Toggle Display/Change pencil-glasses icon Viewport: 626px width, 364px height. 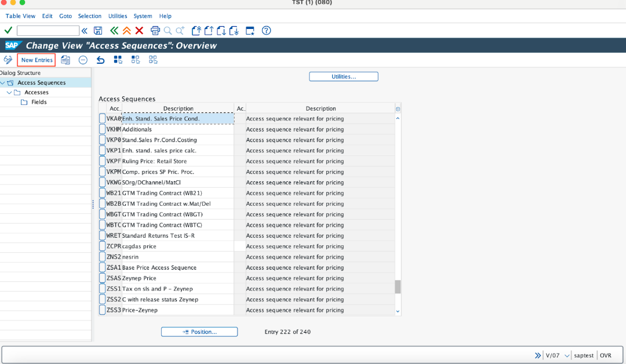pyautogui.click(x=8, y=60)
